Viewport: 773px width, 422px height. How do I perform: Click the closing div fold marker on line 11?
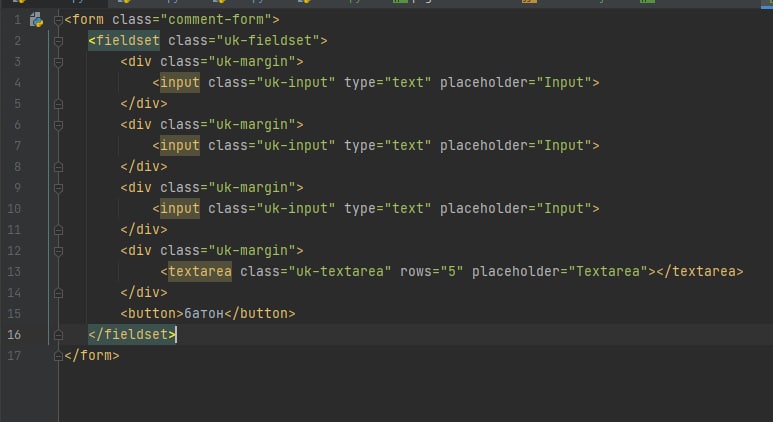(x=58, y=230)
